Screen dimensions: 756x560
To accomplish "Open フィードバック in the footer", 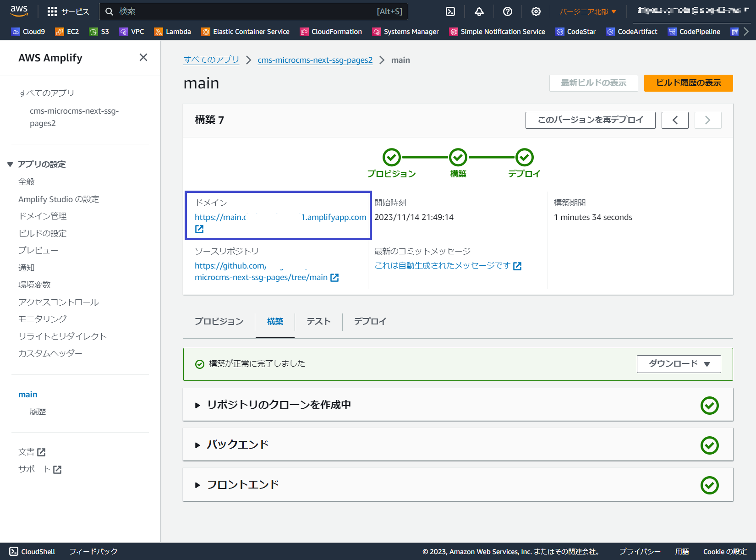I will [x=93, y=552].
